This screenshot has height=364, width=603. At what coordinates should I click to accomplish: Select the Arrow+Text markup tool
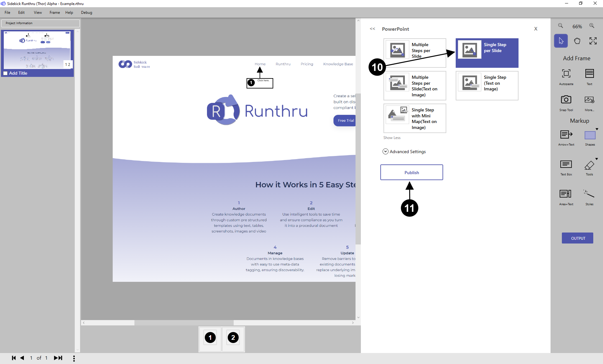[566, 137]
